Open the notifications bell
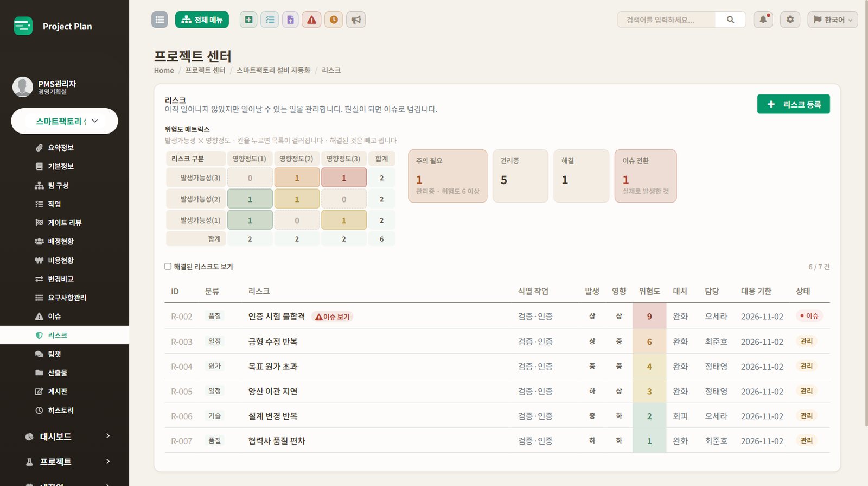Image resolution: width=868 pixels, height=486 pixels. coord(763,20)
